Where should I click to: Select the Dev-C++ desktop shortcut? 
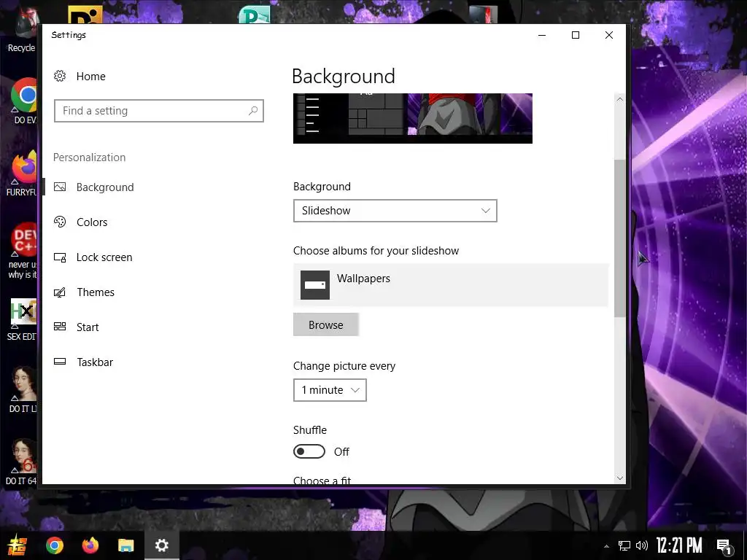pyautogui.click(x=23, y=251)
